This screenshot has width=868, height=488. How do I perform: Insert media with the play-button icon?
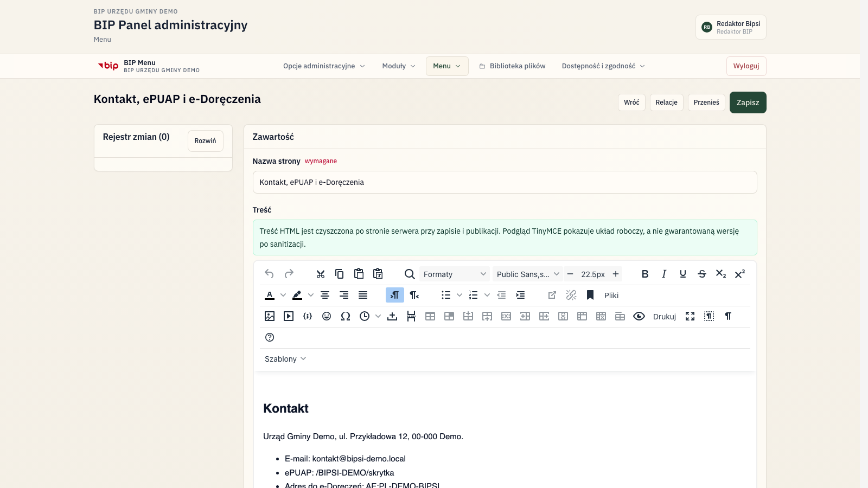pyautogui.click(x=289, y=316)
